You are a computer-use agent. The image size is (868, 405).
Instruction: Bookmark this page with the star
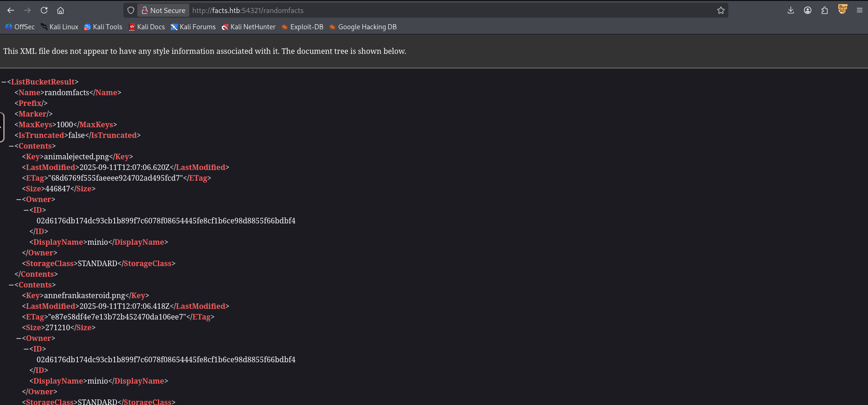pos(720,10)
